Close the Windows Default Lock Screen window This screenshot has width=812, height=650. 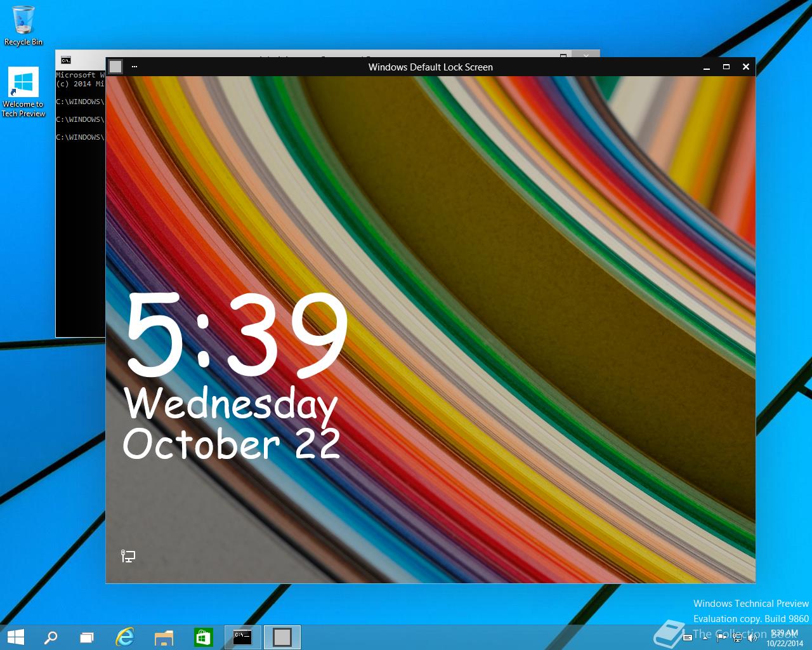[x=746, y=67]
